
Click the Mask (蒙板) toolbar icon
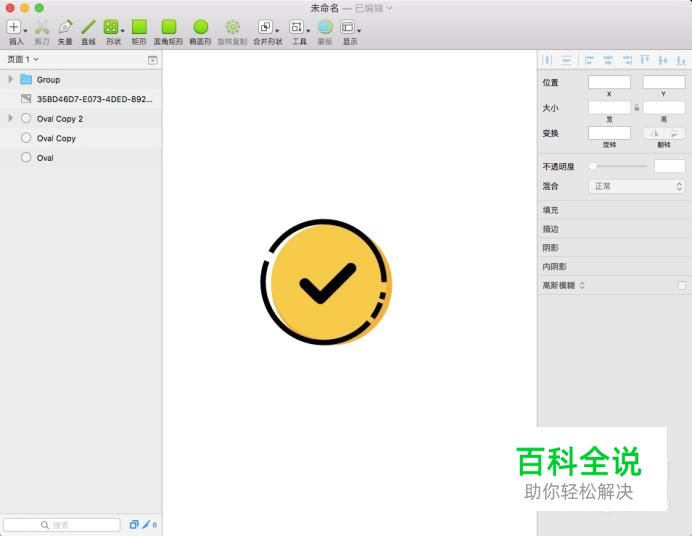[x=325, y=27]
